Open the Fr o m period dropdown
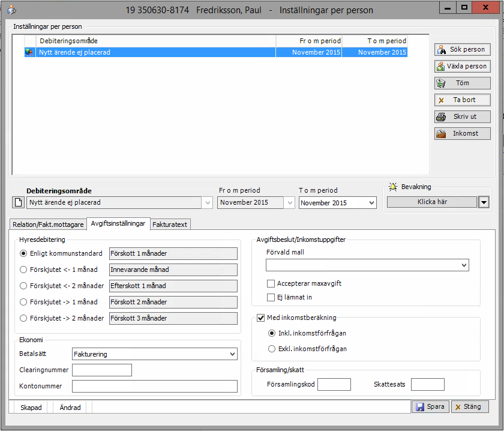 (290, 203)
